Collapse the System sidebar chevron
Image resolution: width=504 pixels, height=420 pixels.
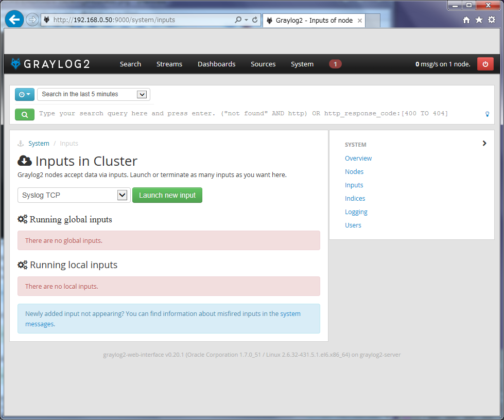[484, 143]
